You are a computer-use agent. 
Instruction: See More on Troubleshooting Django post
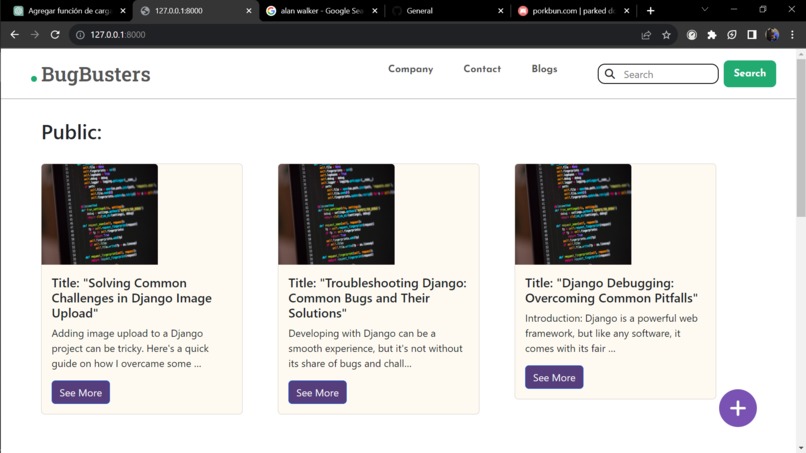point(317,392)
